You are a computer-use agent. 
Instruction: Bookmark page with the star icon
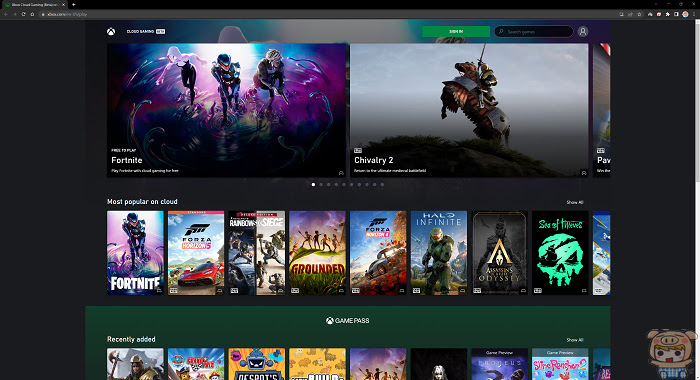(x=639, y=14)
